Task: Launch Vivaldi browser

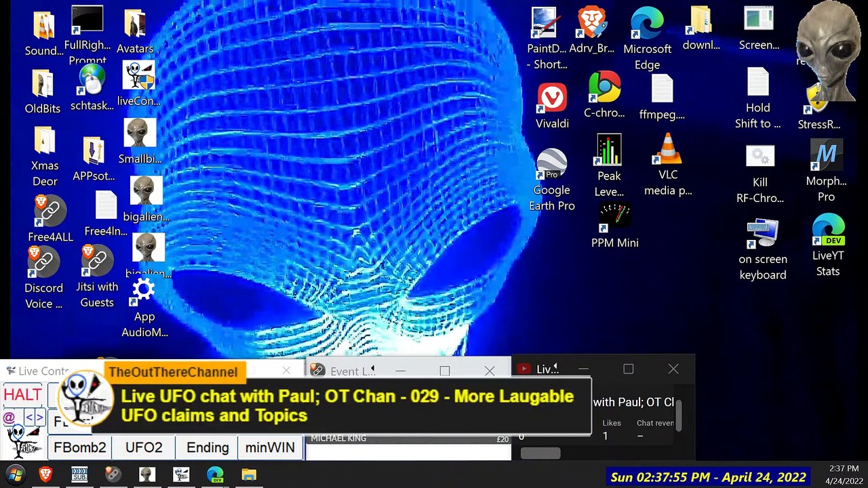Action: pyautogui.click(x=552, y=106)
